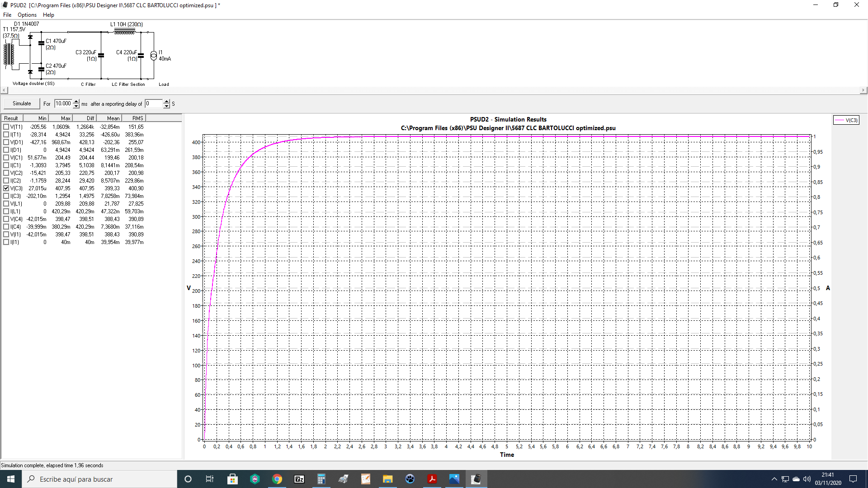Open Cortana circle in taskbar
This screenshot has height=488, width=868.
pos(188,479)
